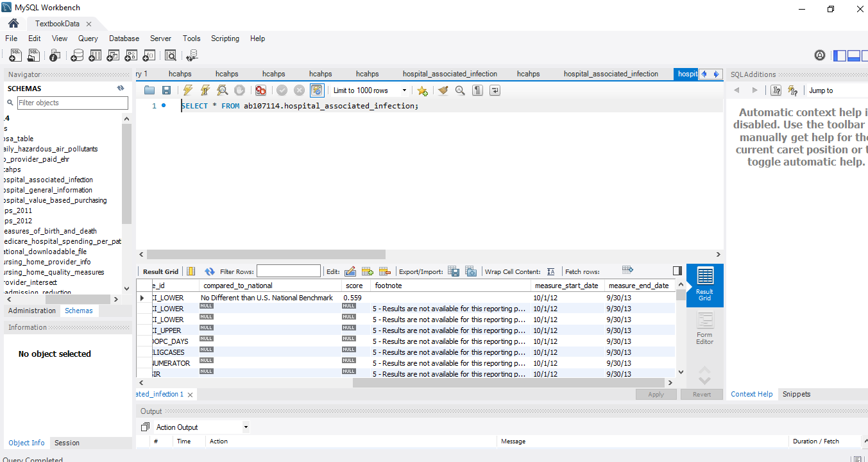Sort by the score column header
Screen dimensions: 868x462
(354, 286)
